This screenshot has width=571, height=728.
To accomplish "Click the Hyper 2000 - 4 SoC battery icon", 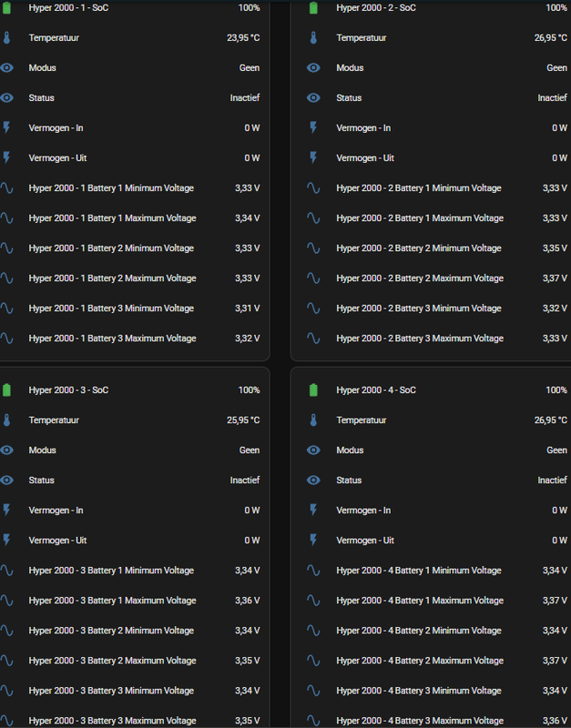I will click(x=313, y=390).
